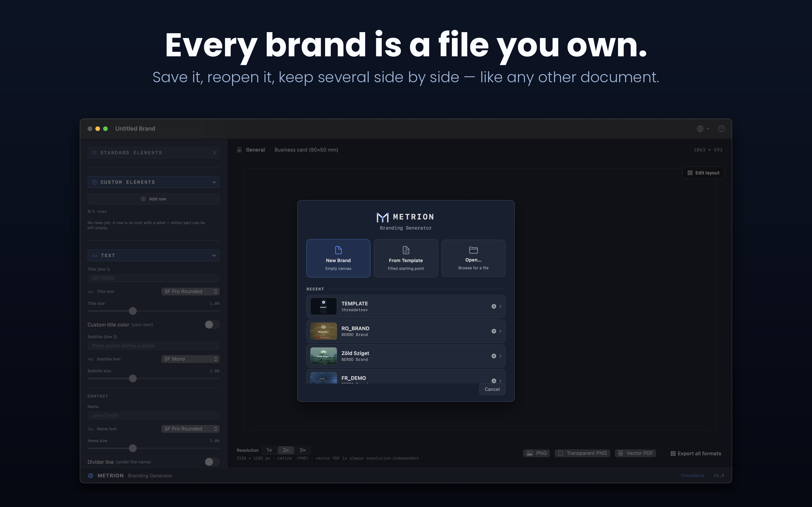812x507 pixels.
Task: Expand the Standard Elements section
Action: coord(154,153)
